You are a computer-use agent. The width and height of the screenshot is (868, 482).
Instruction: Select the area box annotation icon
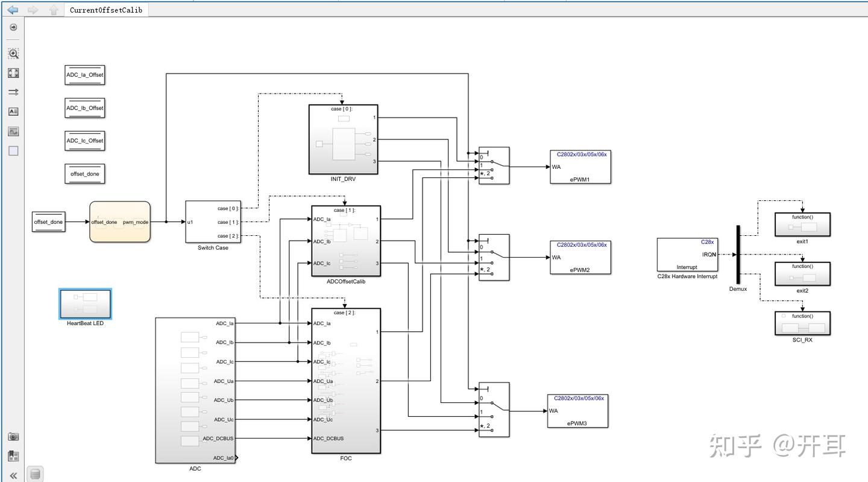point(13,151)
